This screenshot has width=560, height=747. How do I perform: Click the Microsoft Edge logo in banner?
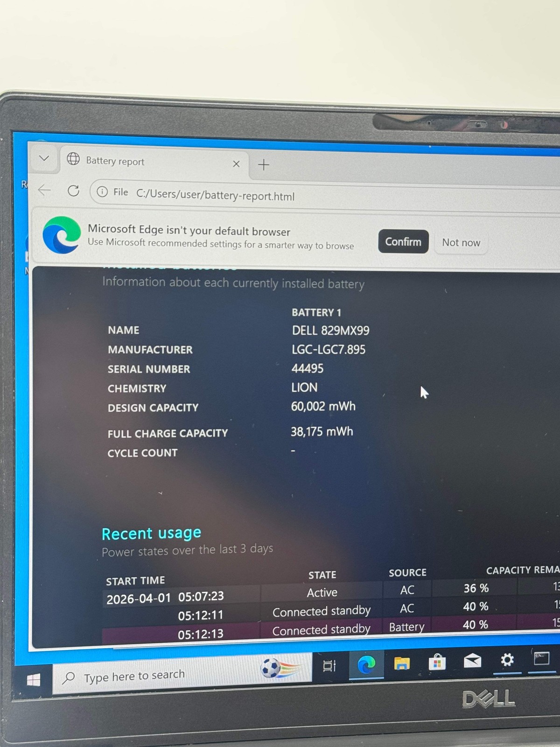pos(61,235)
